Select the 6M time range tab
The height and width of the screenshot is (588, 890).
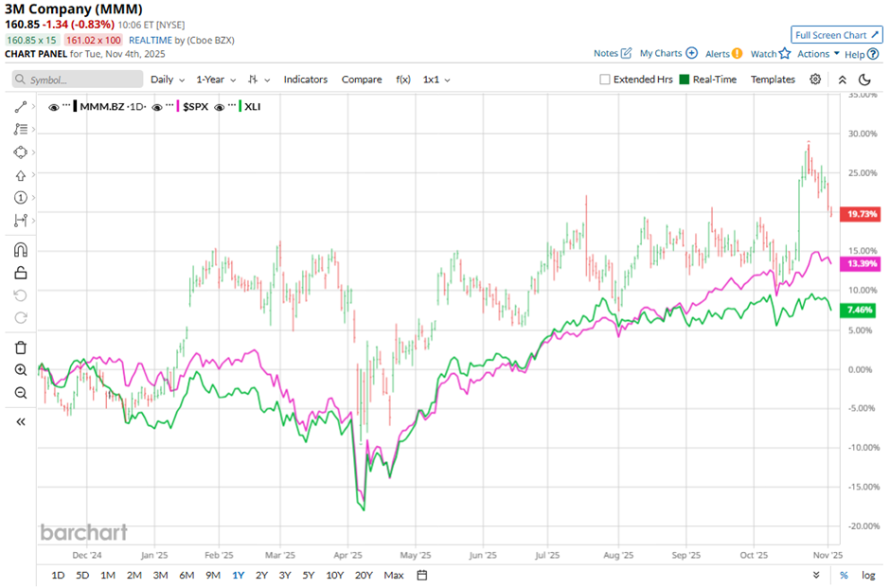pyautogui.click(x=187, y=575)
